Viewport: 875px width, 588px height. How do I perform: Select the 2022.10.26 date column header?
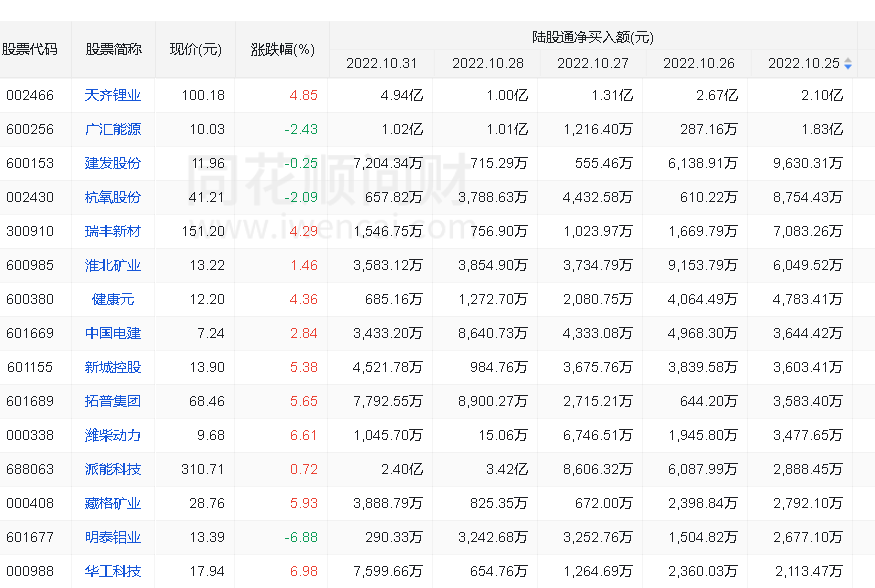point(699,64)
